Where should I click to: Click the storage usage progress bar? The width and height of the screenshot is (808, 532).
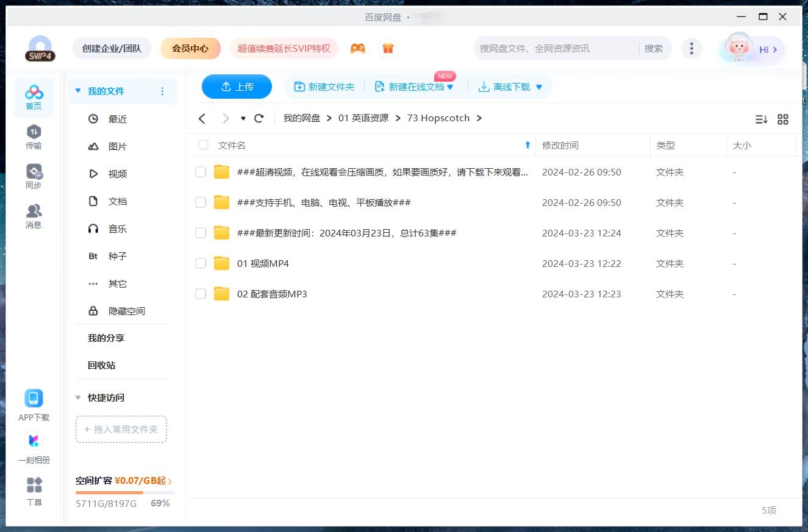pyautogui.click(x=123, y=492)
